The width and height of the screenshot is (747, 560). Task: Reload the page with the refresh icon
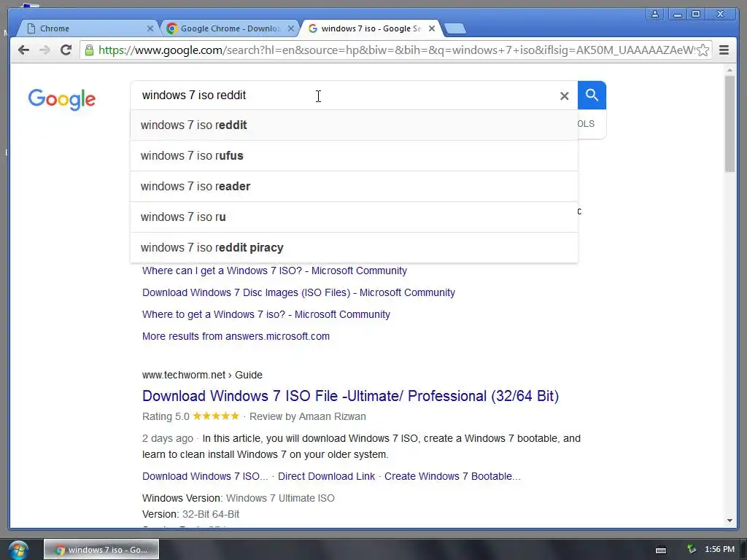66,50
